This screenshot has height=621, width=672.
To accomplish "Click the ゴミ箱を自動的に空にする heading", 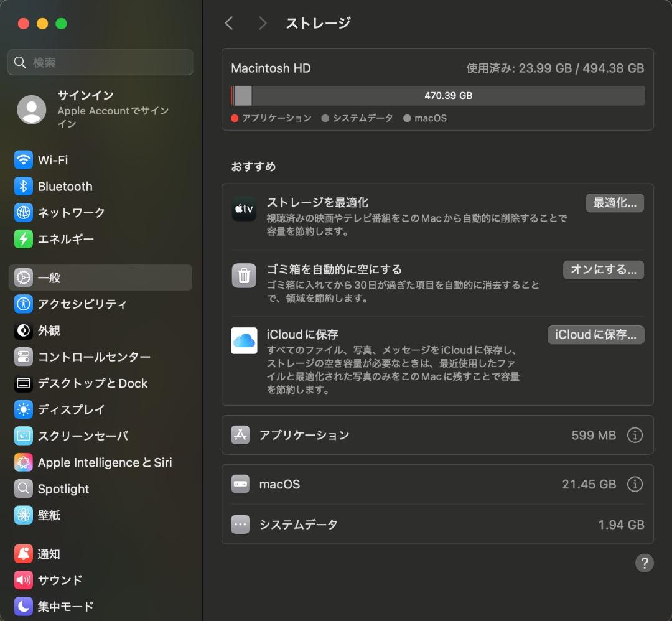I will [334, 269].
